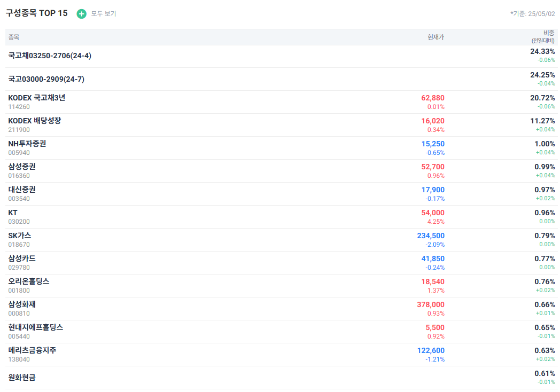
Task: Click the price 15,250 for NH투자증권
Action: coord(433,144)
